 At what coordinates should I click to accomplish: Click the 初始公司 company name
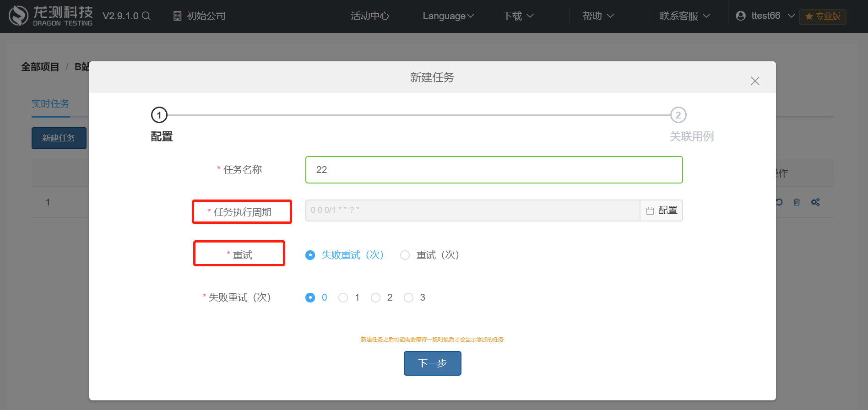tap(206, 16)
